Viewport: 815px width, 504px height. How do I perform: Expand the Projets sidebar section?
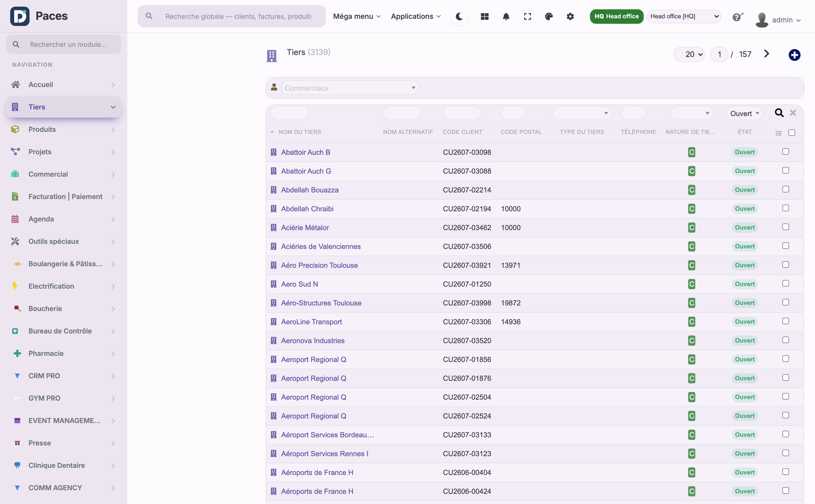coord(64,152)
